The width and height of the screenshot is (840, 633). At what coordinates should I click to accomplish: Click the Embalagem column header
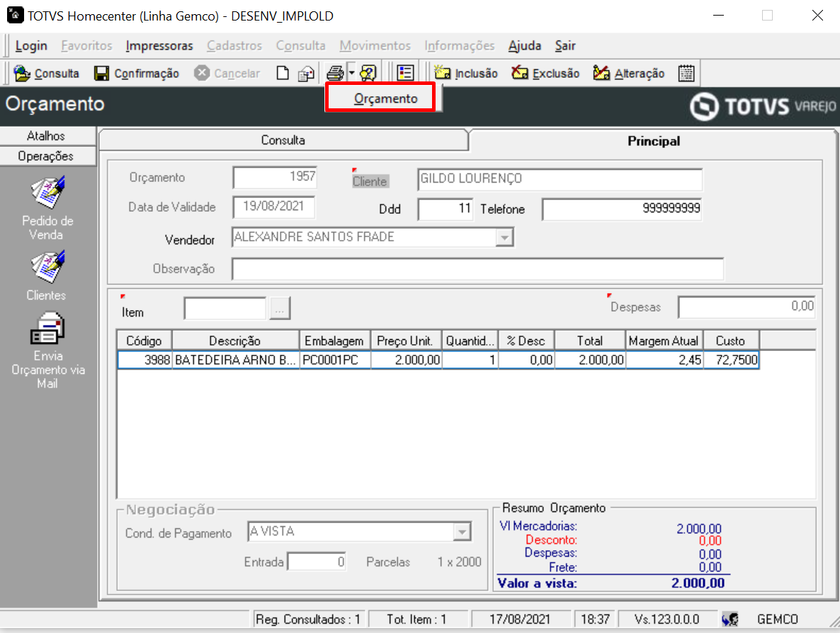tap(334, 341)
